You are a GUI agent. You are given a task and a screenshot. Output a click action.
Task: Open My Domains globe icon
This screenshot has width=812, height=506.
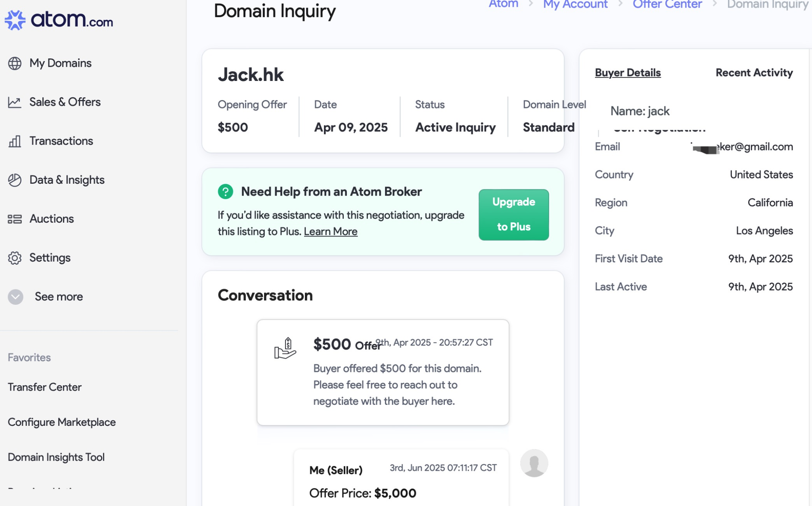point(15,63)
